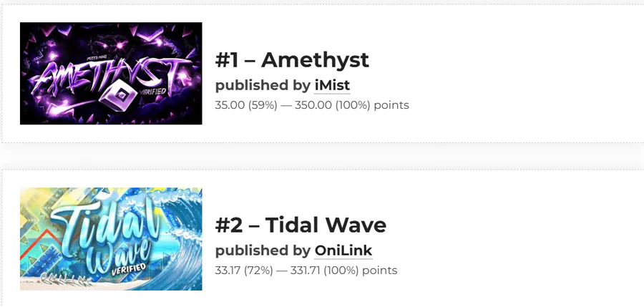Click the "#1 – Amethyst" title
This screenshot has height=307, width=644.
pyautogui.click(x=292, y=60)
